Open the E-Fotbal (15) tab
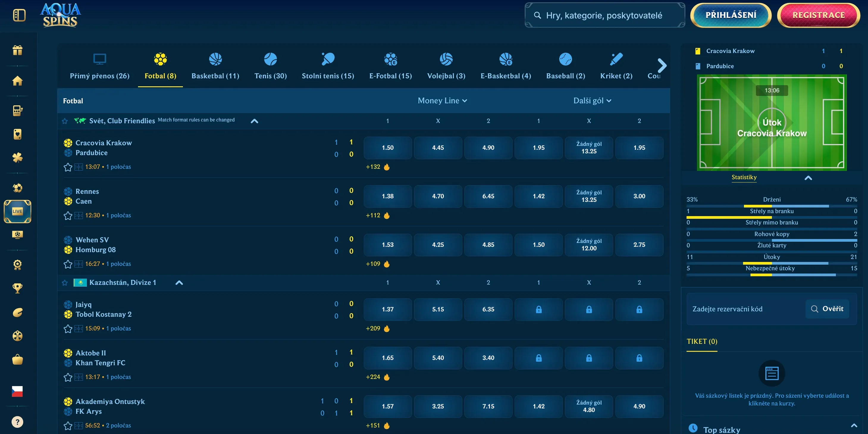 coord(391,66)
